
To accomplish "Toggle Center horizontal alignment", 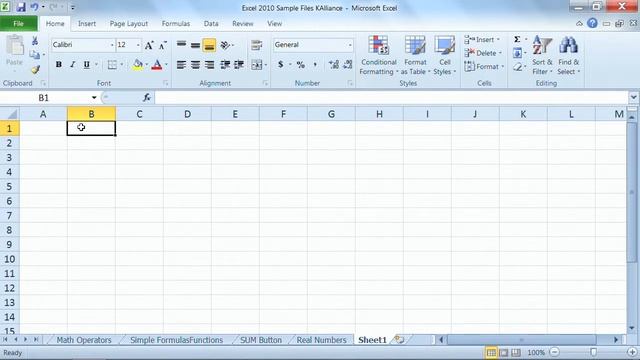I will pos(195,64).
